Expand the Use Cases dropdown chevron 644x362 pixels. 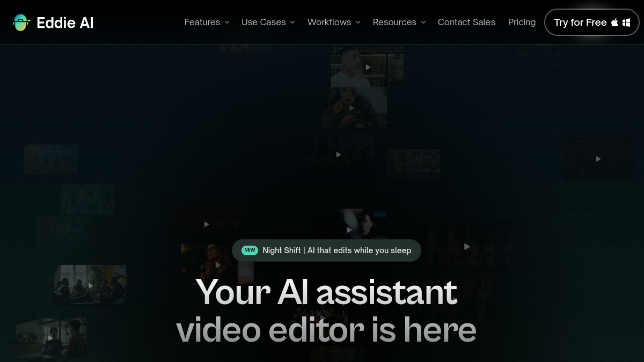click(x=292, y=23)
